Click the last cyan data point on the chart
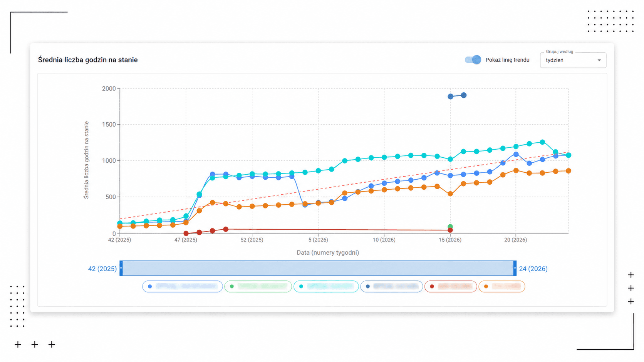The width and height of the screenshot is (644, 362). tap(569, 155)
